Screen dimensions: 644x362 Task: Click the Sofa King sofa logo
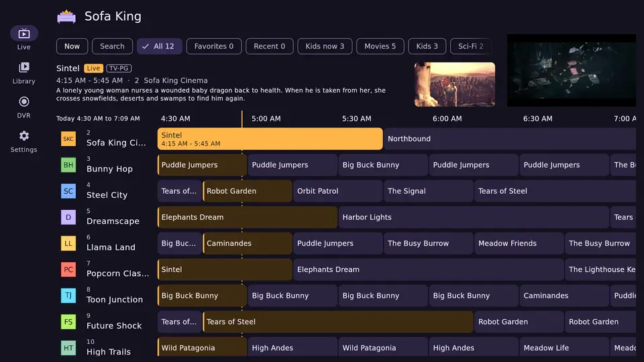click(66, 16)
